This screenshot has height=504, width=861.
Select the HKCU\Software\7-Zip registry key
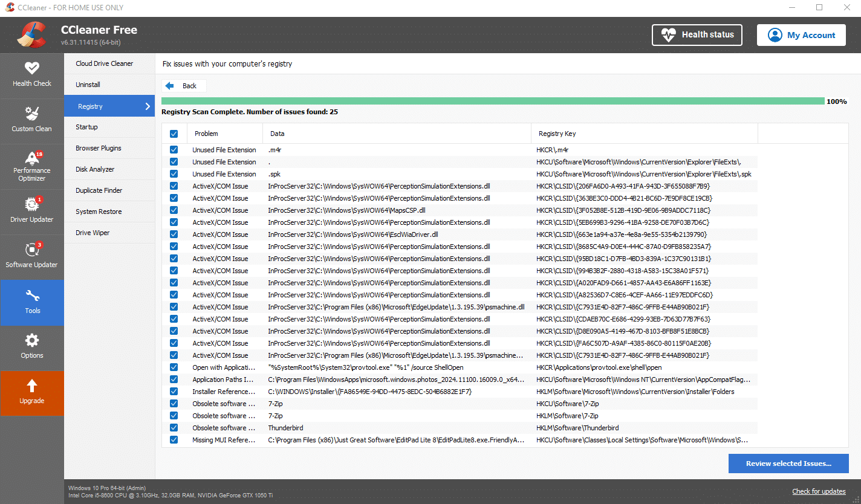point(567,404)
